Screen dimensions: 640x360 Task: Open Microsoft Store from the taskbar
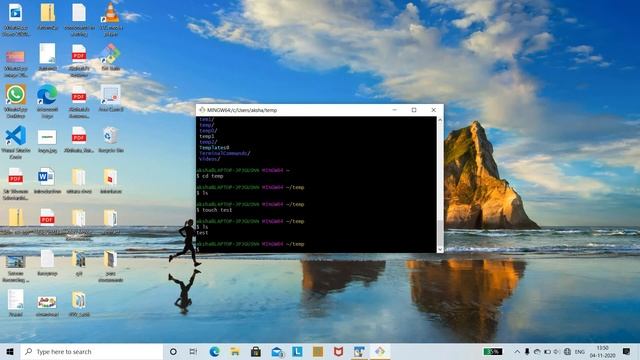coord(256,351)
